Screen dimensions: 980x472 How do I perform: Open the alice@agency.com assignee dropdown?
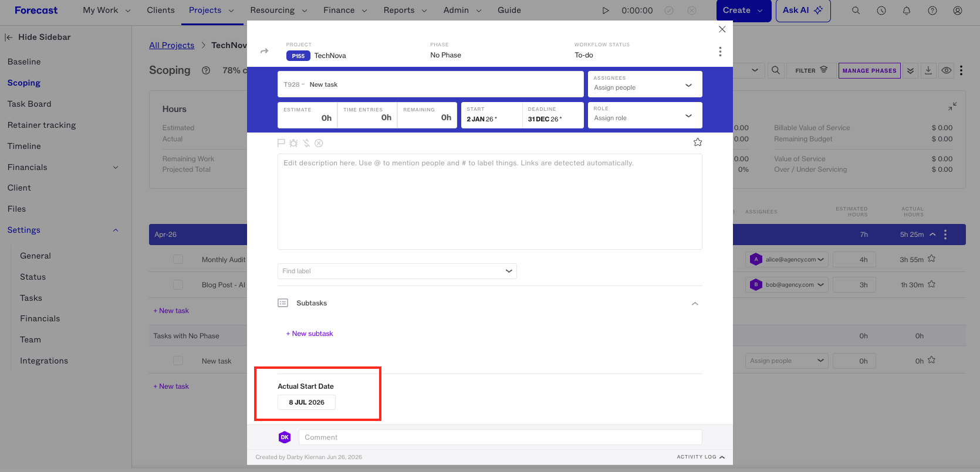click(787, 259)
